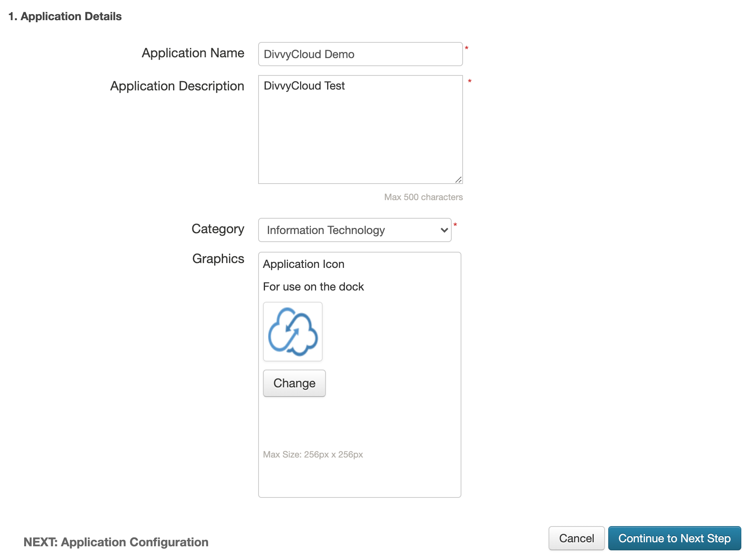Click inside the Application Description textarea

(x=360, y=130)
